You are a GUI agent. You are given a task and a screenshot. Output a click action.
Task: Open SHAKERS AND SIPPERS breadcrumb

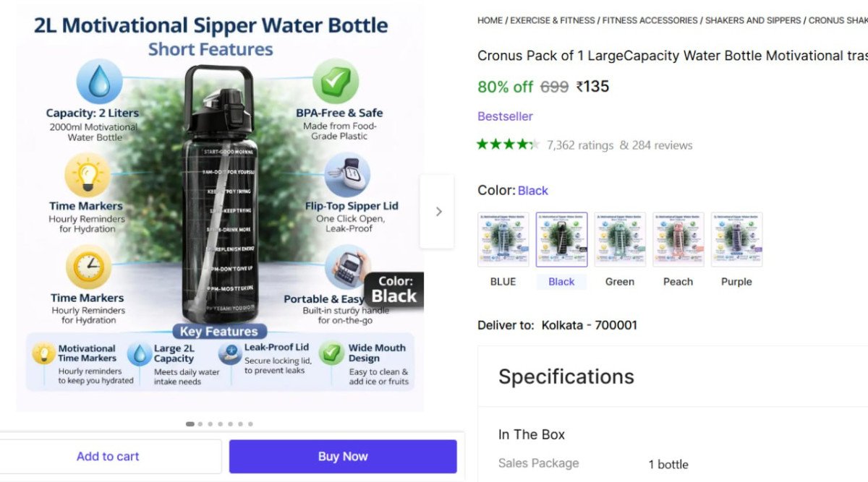754,20
